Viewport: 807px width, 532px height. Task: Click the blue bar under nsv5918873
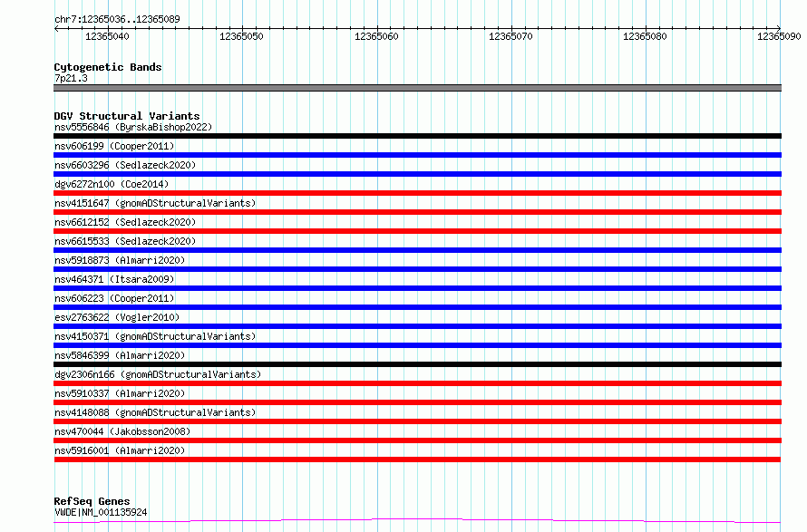point(417,269)
